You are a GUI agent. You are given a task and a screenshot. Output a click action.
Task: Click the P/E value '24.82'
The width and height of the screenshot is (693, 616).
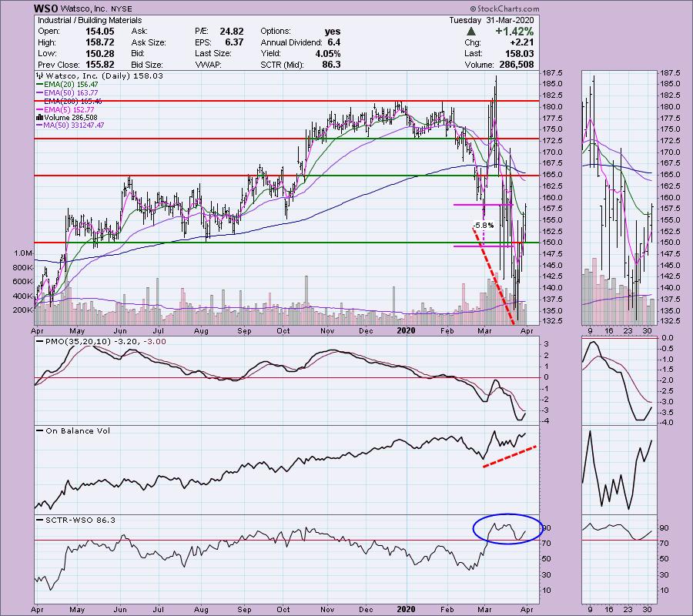point(232,32)
